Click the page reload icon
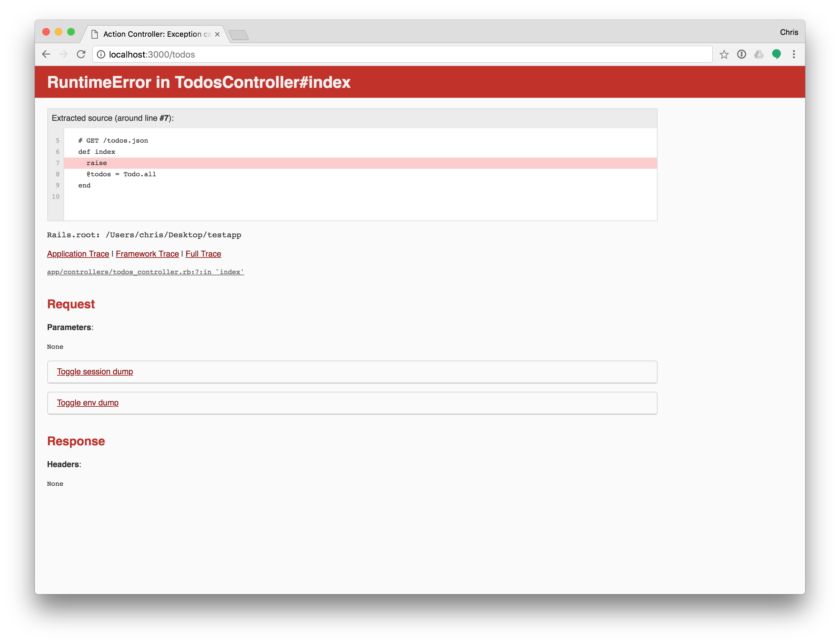The height and width of the screenshot is (644, 840). [x=81, y=54]
